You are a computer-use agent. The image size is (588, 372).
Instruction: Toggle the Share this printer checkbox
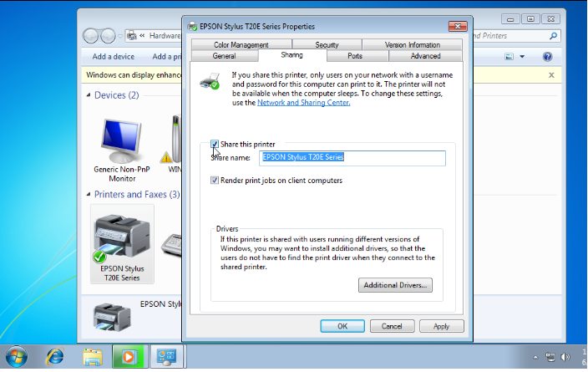point(214,144)
